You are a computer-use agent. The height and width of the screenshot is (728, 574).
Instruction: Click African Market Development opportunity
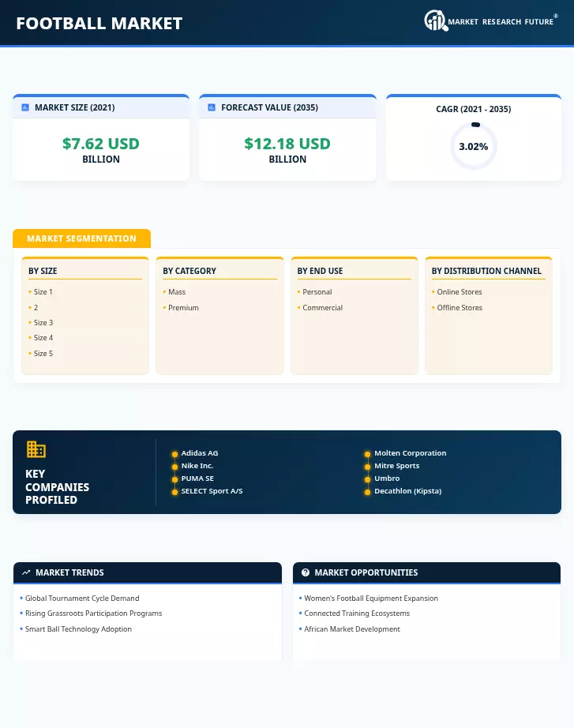(x=352, y=629)
